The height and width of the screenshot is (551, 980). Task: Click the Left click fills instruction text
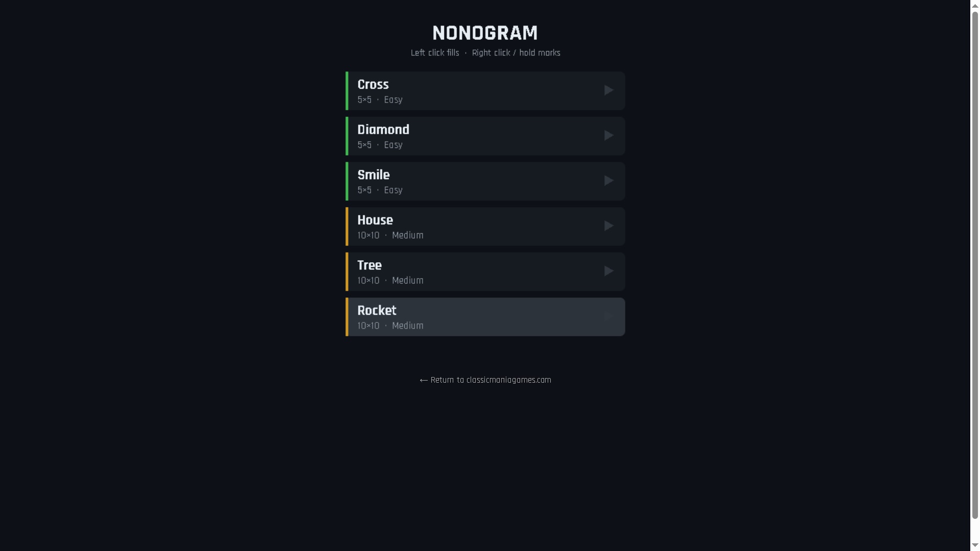click(435, 53)
